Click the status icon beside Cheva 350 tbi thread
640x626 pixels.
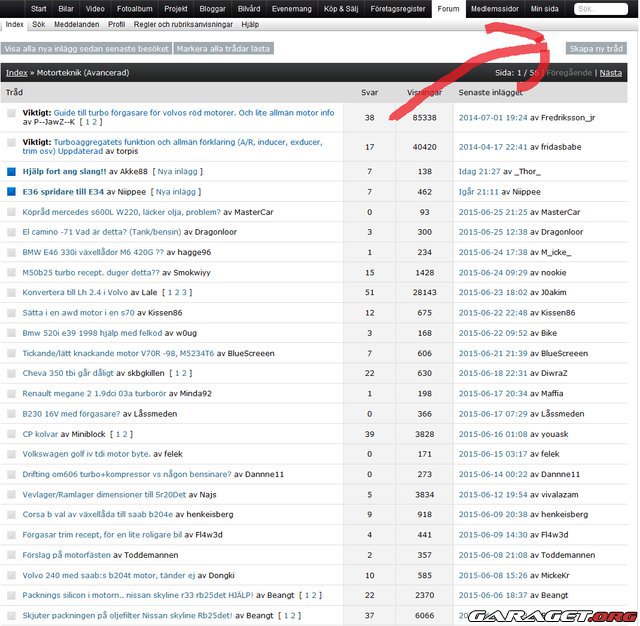click(x=12, y=373)
